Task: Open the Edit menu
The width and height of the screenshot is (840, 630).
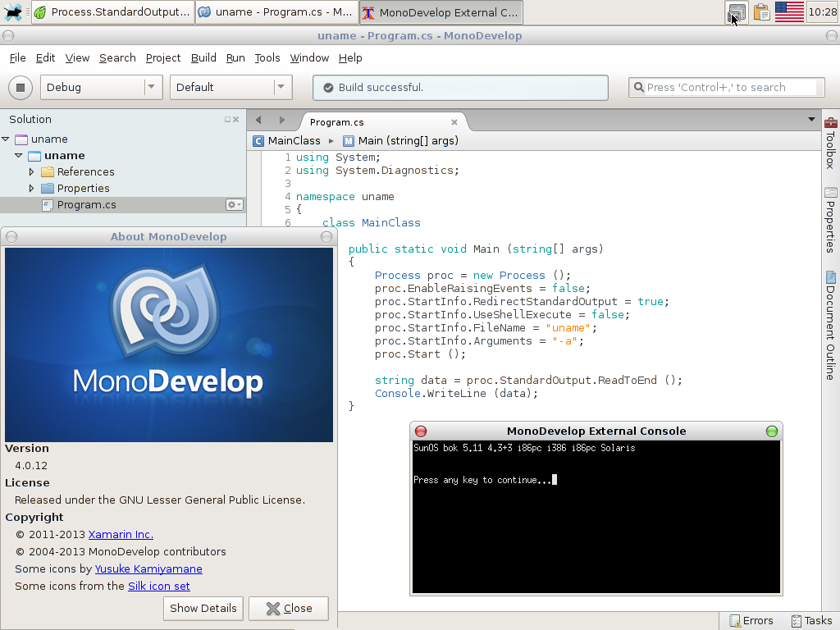Action: point(46,58)
